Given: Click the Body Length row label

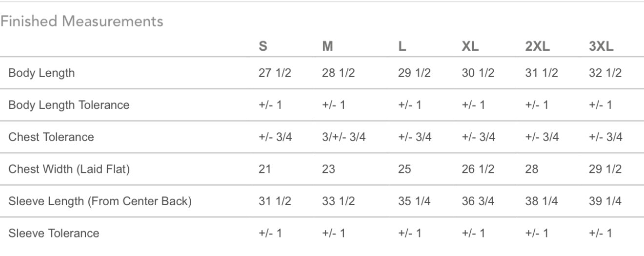Looking at the screenshot, I should 41,73.
